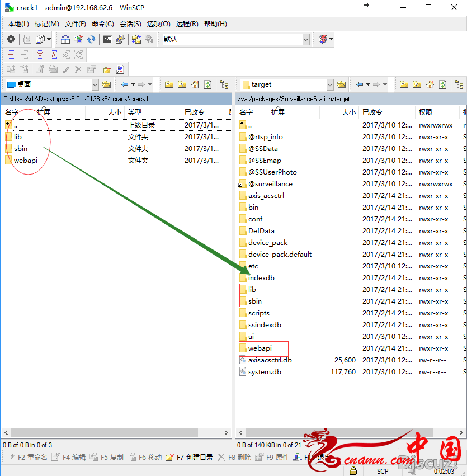Open the terminal console icon
The width and height of the screenshot is (467, 476).
click(107, 39)
